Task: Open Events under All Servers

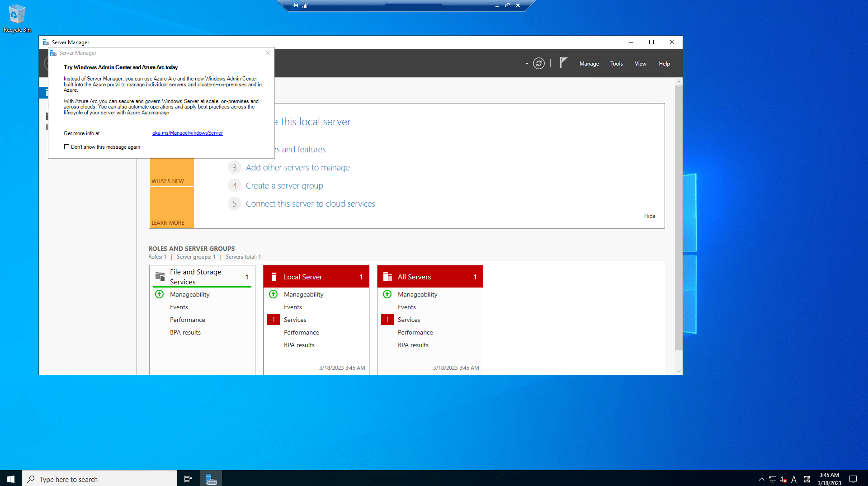Action: point(406,307)
